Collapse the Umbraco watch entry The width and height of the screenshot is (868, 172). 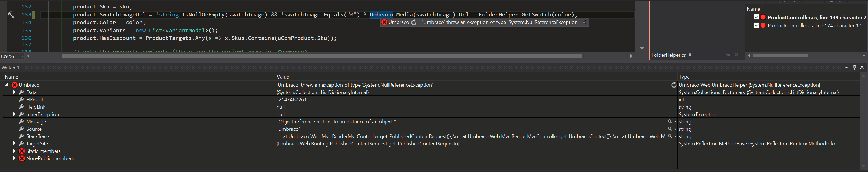tap(7, 85)
